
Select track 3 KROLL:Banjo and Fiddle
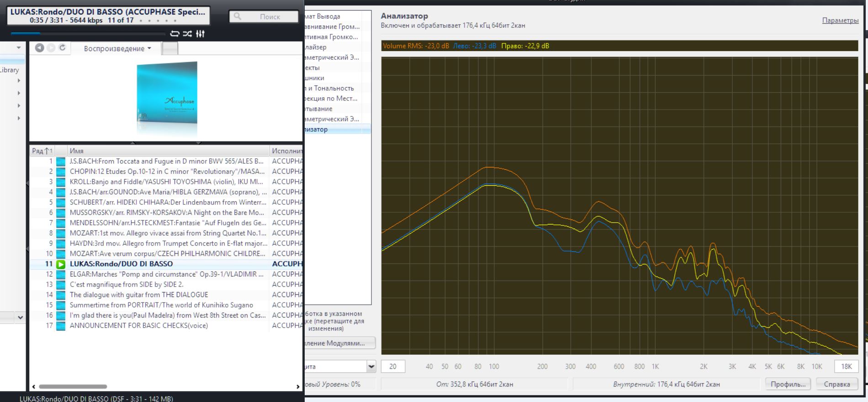pos(167,182)
